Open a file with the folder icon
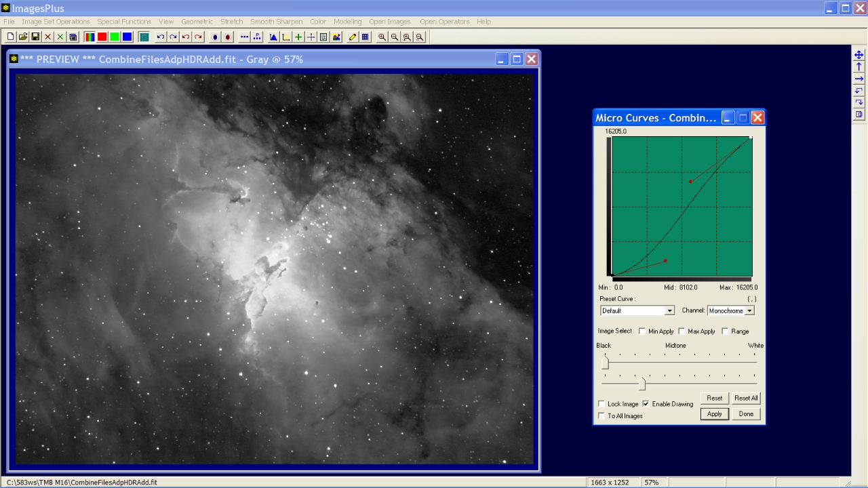The width and height of the screenshot is (868, 488). pyautogui.click(x=23, y=37)
